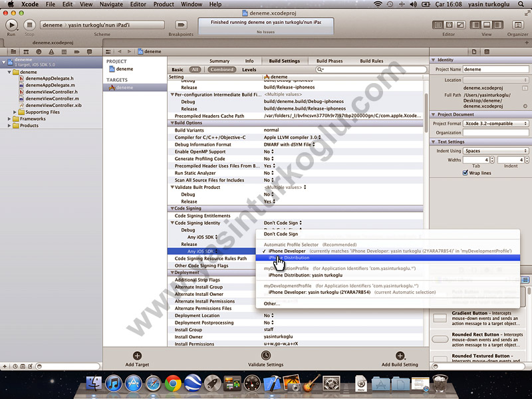Choose Other... in the signing popup

[x=272, y=304]
